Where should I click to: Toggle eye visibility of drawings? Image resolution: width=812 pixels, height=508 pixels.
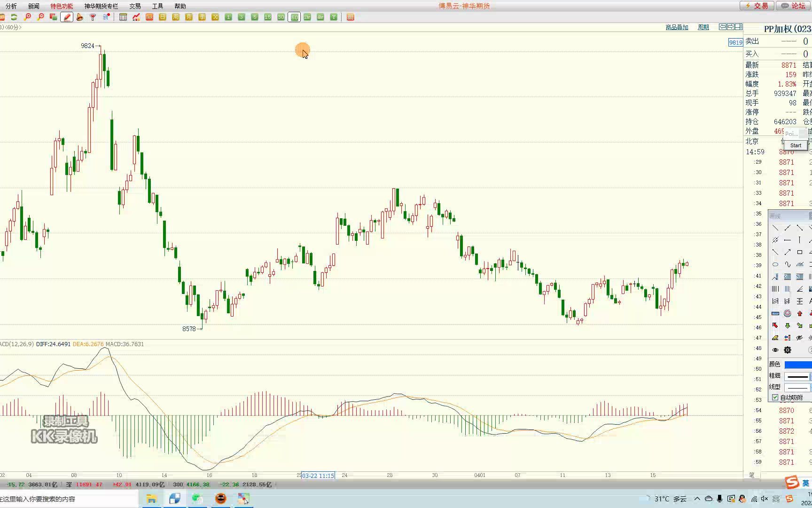pos(775,350)
